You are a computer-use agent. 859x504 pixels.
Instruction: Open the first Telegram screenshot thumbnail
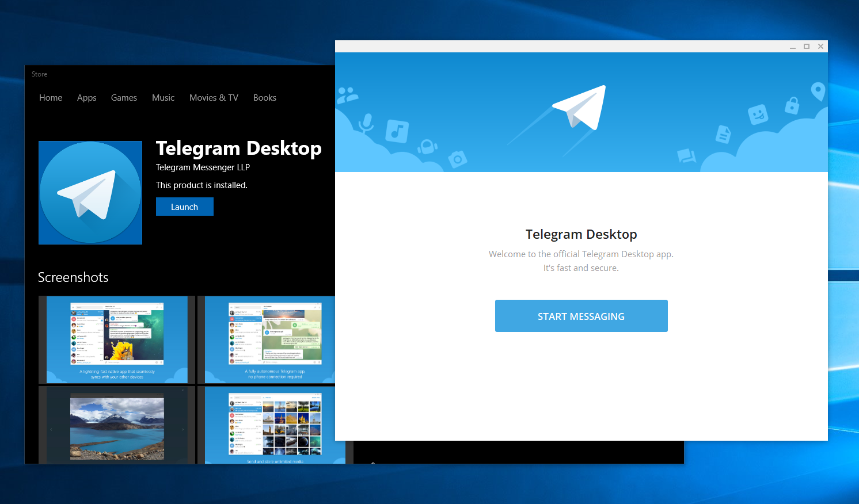pos(116,339)
